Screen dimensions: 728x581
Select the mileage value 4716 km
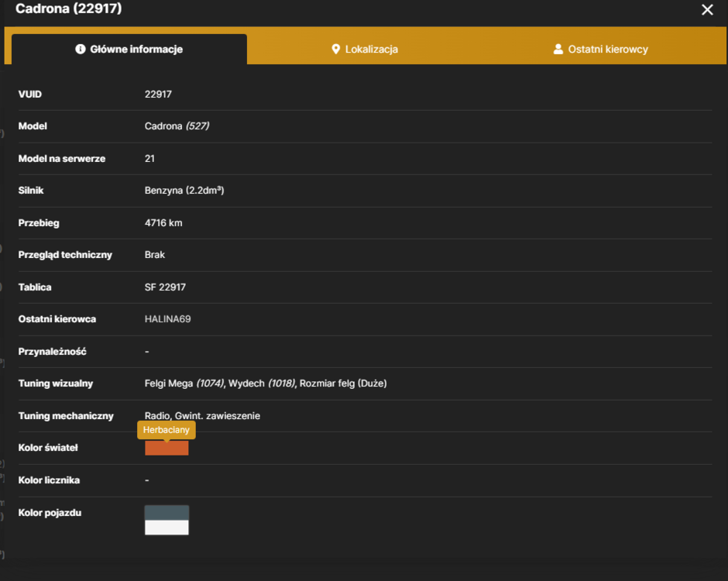tap(163, 223)
